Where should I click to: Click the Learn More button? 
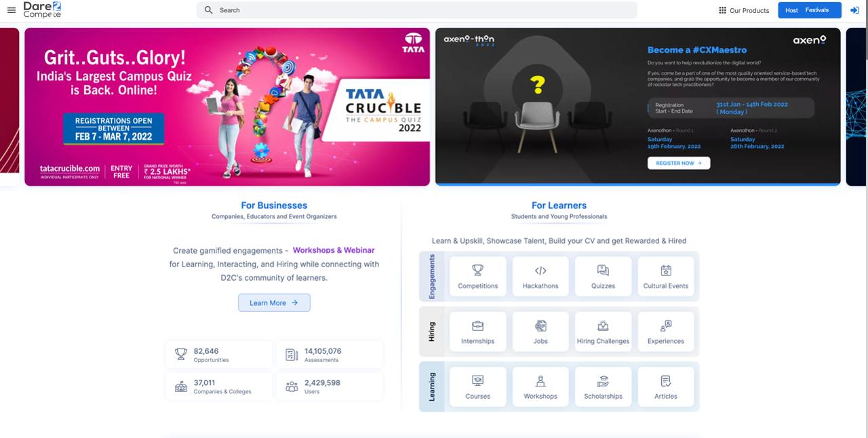(x=274, y=302)
